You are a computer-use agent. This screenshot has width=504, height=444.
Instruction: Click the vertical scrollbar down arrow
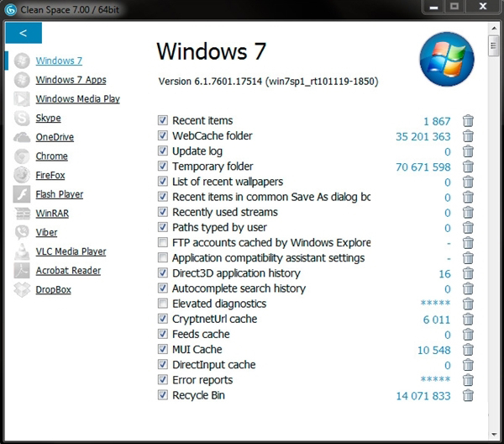[494, 435]
